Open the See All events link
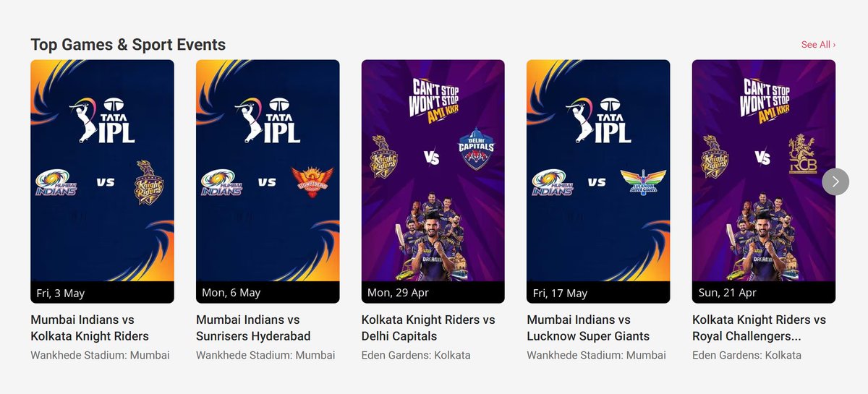Viewport: 868px width, 394px height. [818, 45]
